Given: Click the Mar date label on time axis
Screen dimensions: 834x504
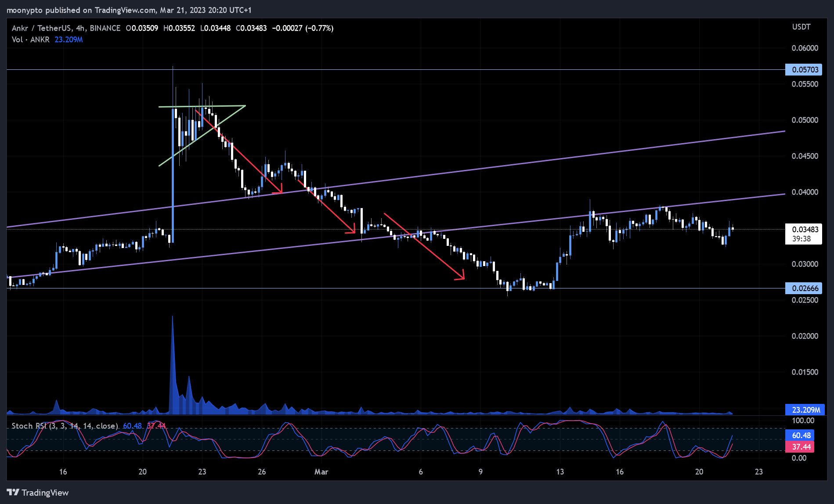Looking at the screenshot, I should pyautogui.click(x=321, y=472).
